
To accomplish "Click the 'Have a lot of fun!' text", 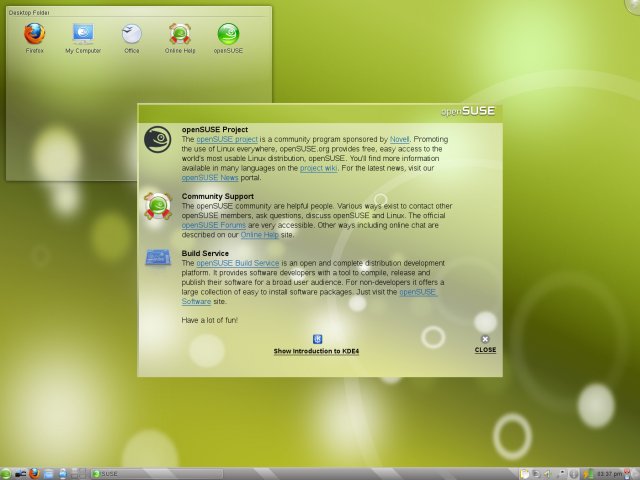I will click(209, 320).
